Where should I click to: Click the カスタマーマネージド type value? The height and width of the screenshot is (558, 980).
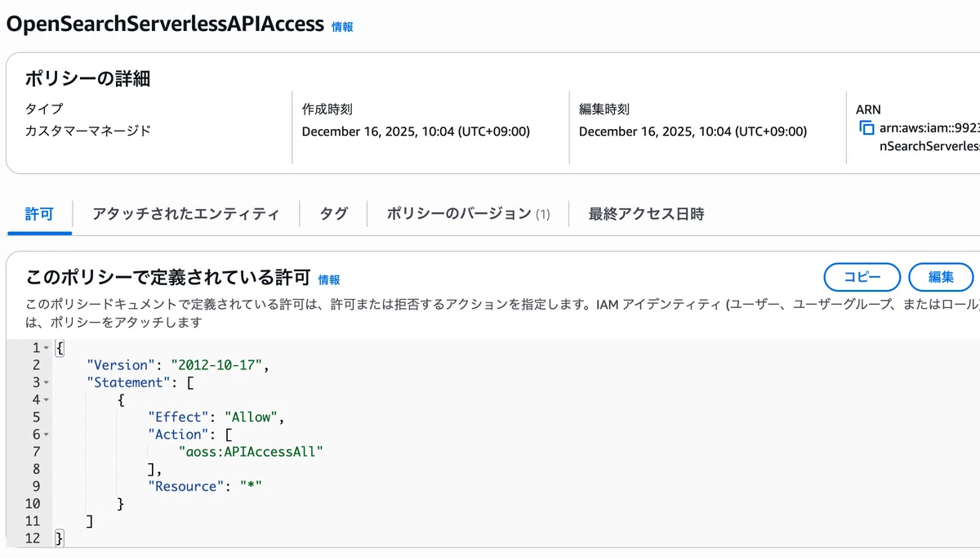[x=88, y=131]
